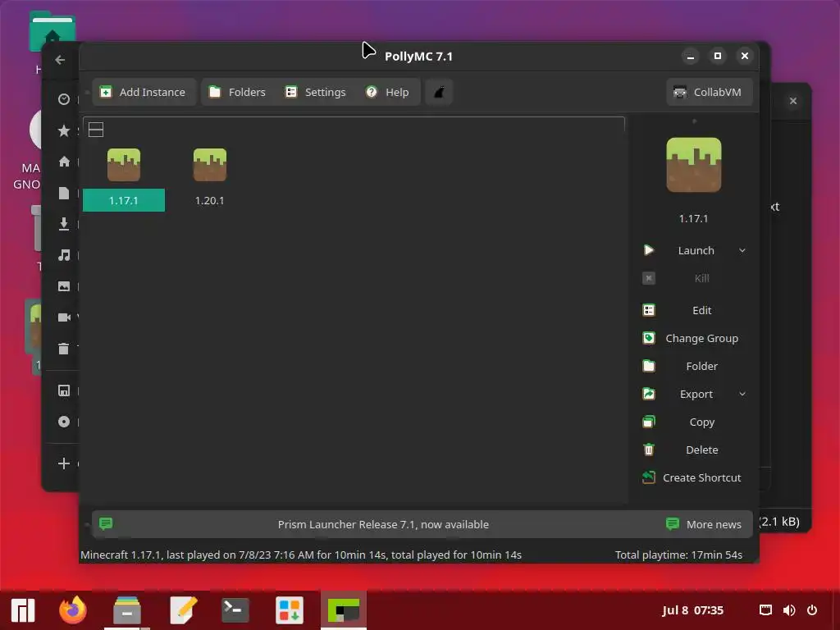Open PollyMC Settings
Image resolution: width=840 pixels, height=630 pixels.
[x=316, y=92]
